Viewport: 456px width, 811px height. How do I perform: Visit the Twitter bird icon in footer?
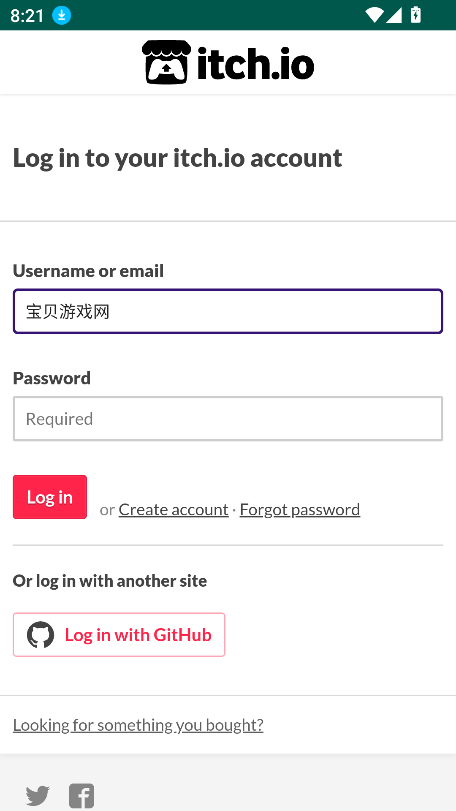click(38, 795)
